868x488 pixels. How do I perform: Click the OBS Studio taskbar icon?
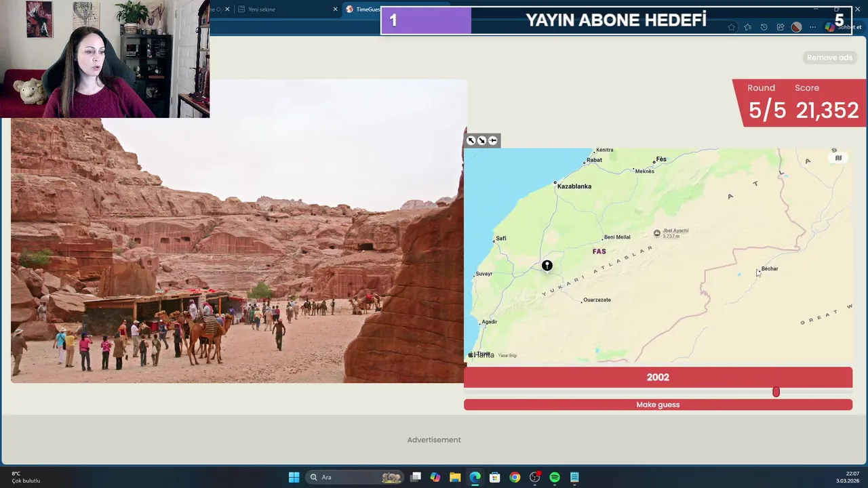(535, 477)
